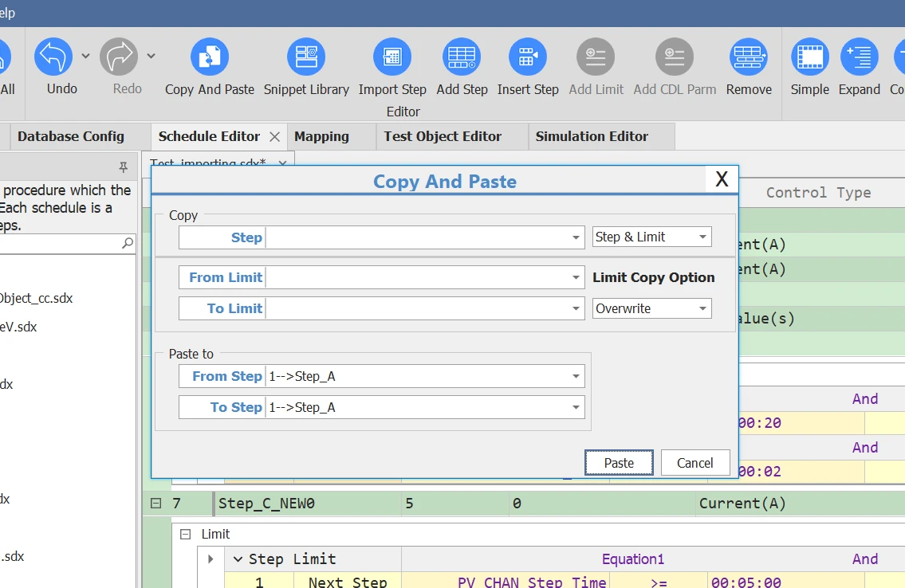This screenshot has height=588, width=905.
Task: Open the To Limit dropdown
Action: tap(576, 308)
